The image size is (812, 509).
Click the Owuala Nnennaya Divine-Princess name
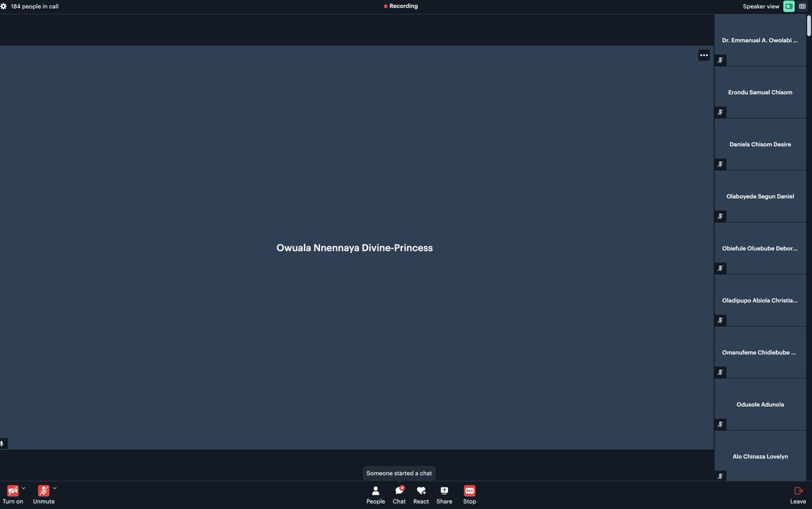click(x=355, y=248)
